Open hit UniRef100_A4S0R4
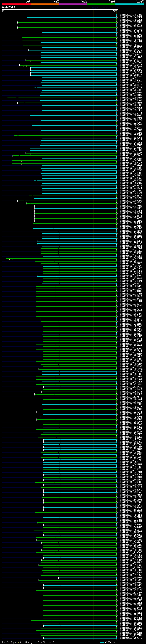The width and height of the screenshot is (146, 644). pyautogui.click(x=131, y=17)
